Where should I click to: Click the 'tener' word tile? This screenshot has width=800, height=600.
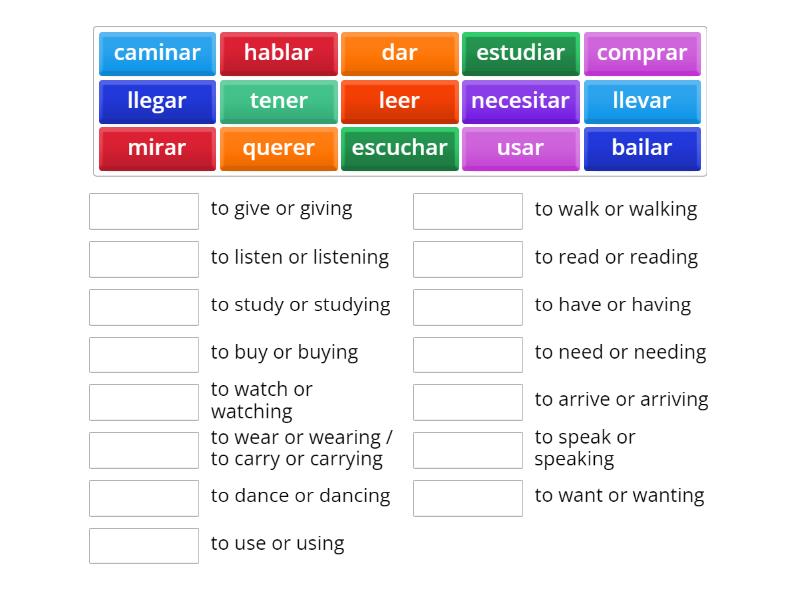[278, 101]
